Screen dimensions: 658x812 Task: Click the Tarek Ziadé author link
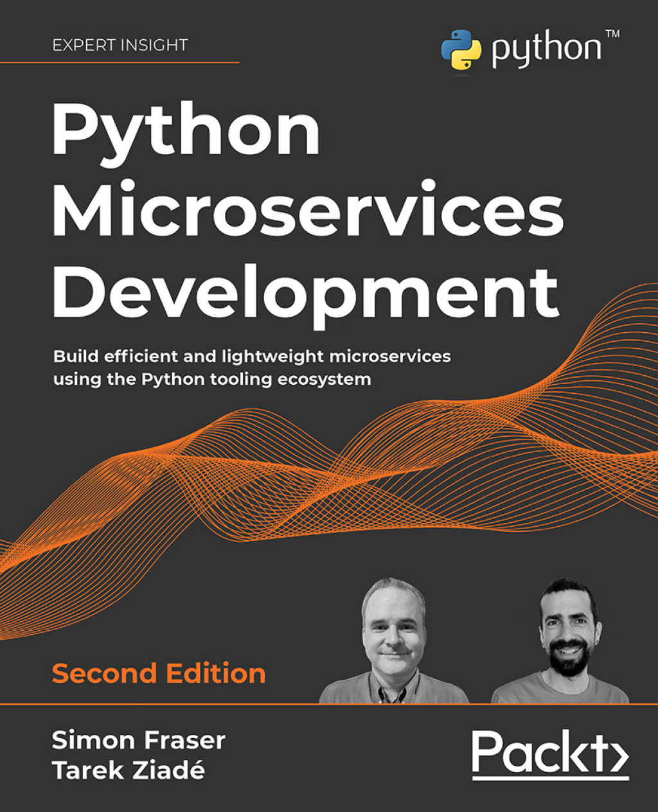[131, 771]
